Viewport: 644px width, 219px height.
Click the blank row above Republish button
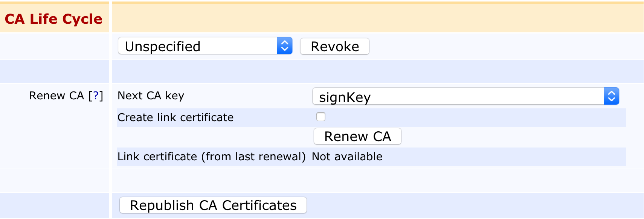(377, 181)
